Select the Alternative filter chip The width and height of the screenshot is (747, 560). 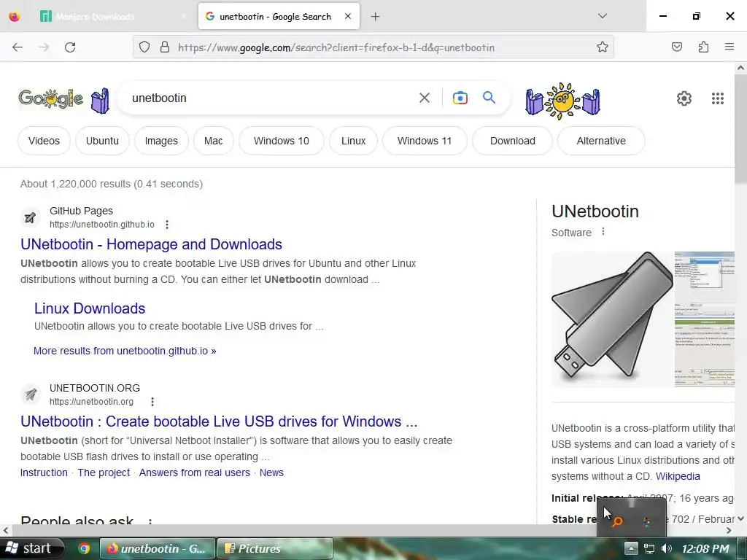click(x=601, y=141)
